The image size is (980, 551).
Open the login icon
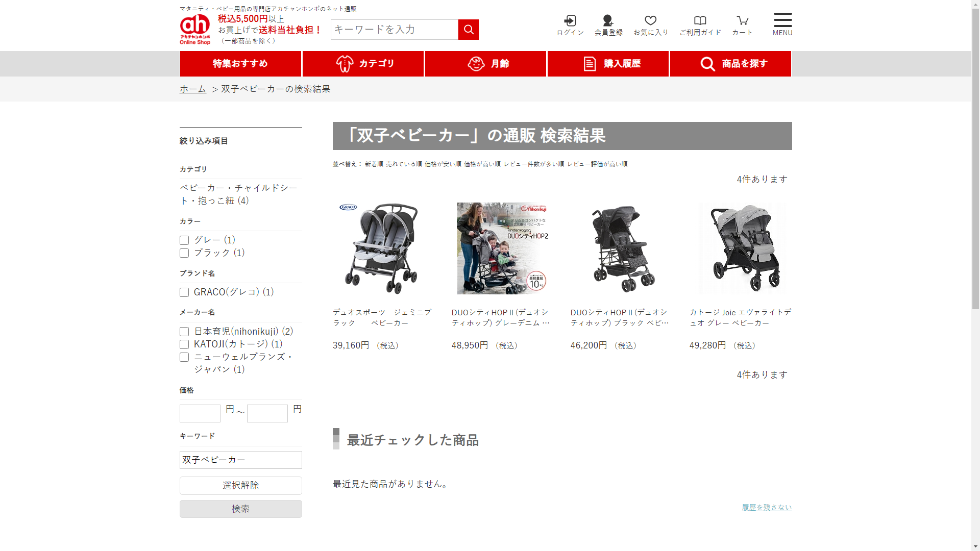click(x=570, y=21)
